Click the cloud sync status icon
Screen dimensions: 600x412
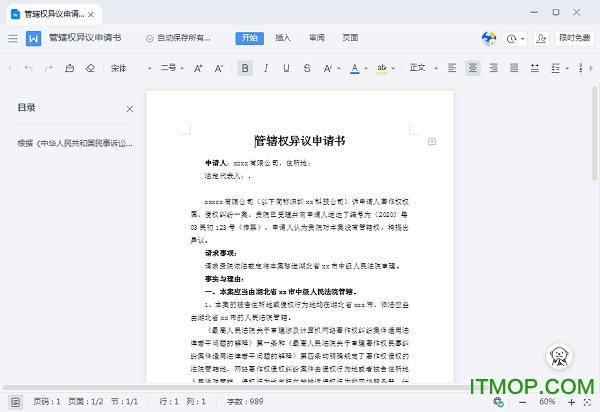click(x=498, y=402)
